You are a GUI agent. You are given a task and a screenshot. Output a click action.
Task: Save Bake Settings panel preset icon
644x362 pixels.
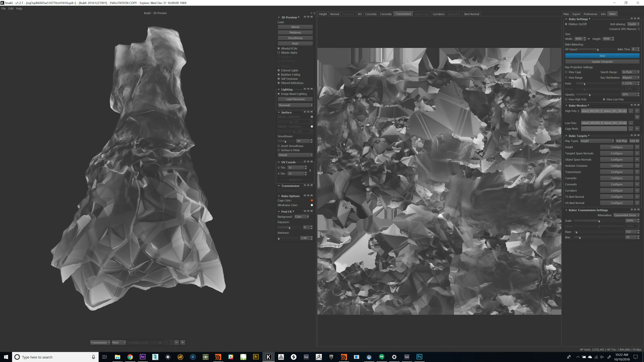pos(632,18)
